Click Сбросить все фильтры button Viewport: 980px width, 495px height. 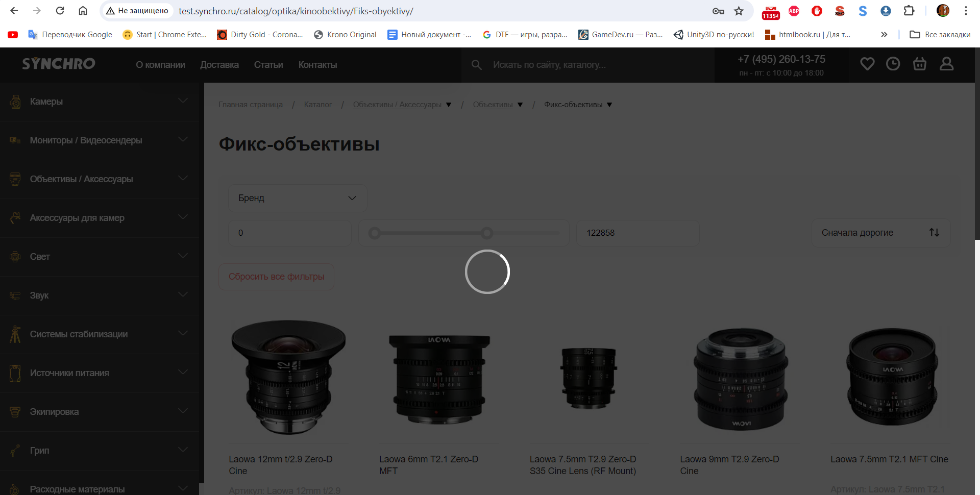pyautogui.click(x=276, y=277)
